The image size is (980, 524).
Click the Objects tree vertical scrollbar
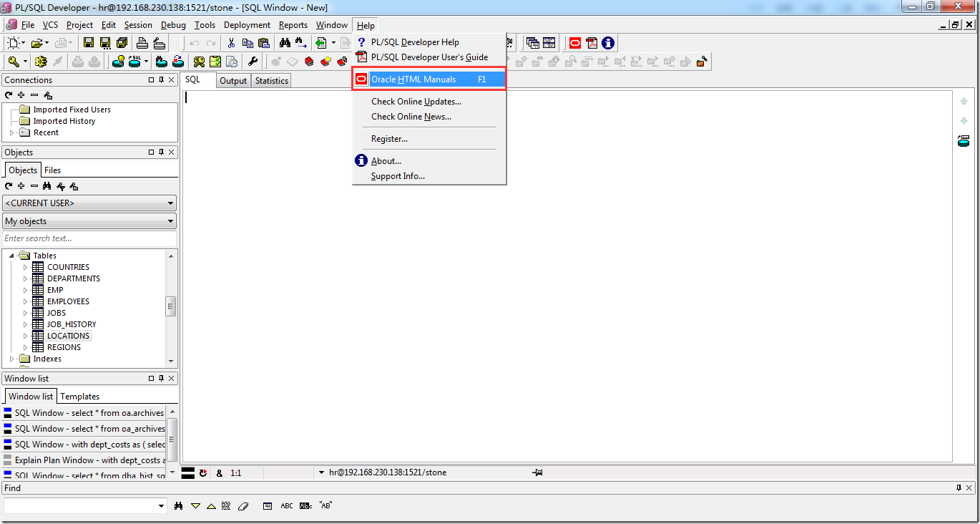[171, 307]
